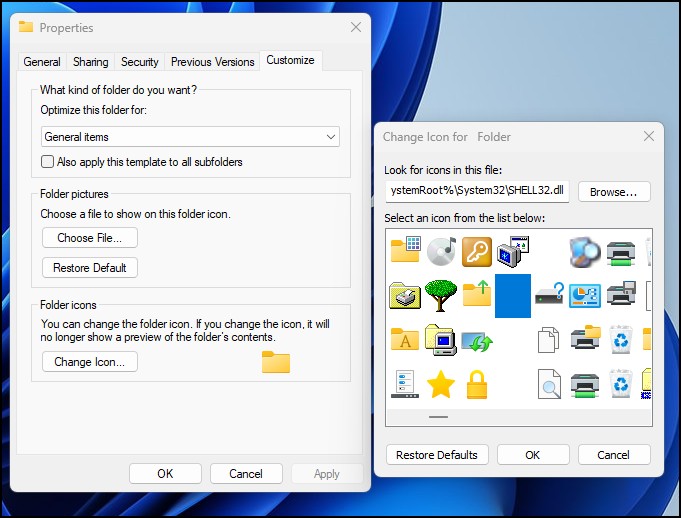
Task: Select the green tree icon
Action: (441, 295)
